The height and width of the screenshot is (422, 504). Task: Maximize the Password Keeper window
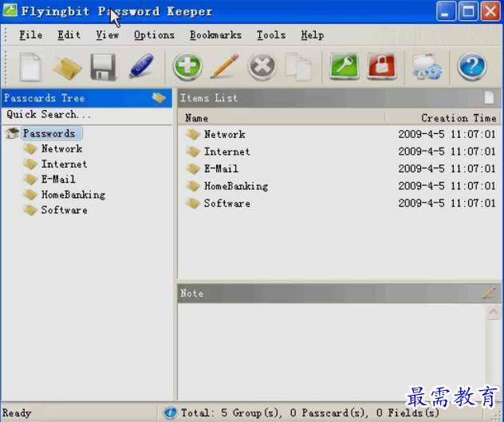(467, 11)
